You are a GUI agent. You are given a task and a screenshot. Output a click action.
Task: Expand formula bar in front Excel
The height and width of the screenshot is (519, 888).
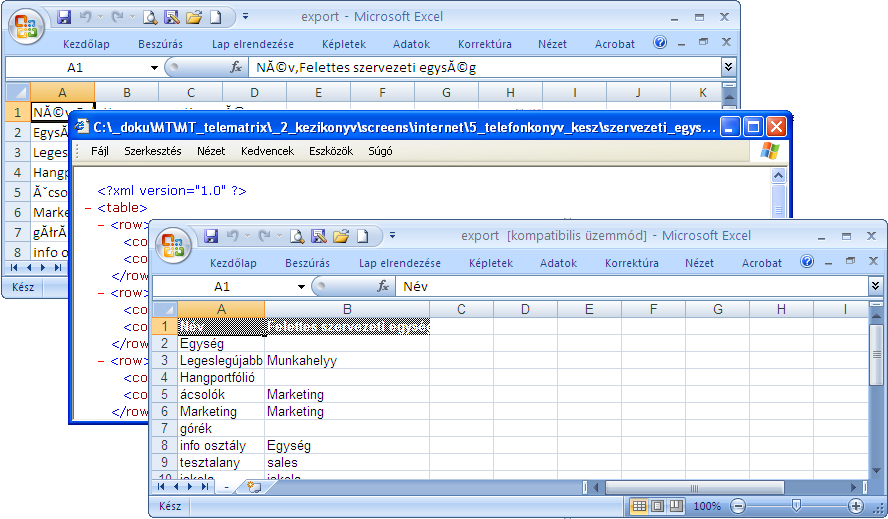(x=876, y=286)
